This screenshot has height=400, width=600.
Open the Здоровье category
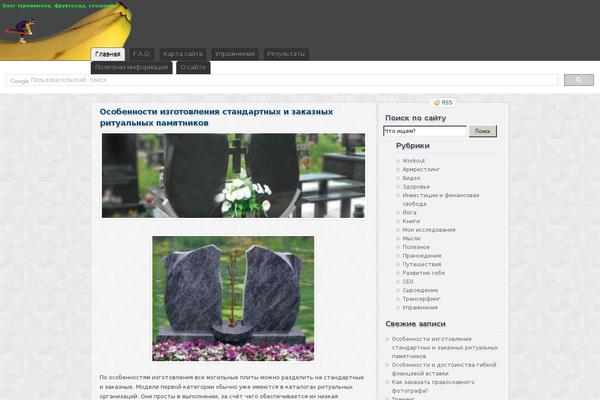point(416,186)
